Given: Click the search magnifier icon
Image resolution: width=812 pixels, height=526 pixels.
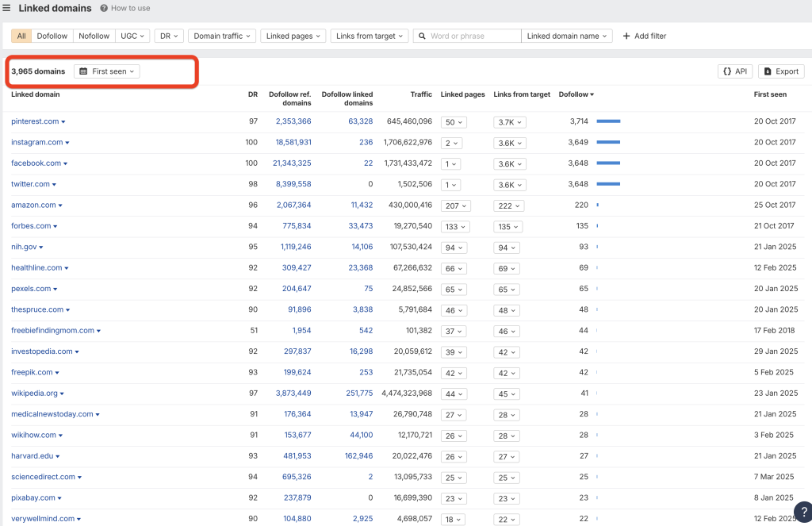Looking at the screenshot, I should point(422,36).
